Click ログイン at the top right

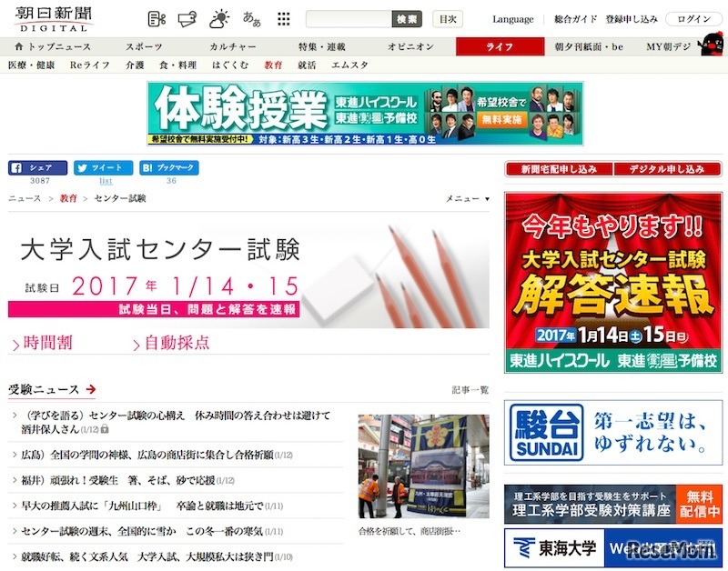696,18
